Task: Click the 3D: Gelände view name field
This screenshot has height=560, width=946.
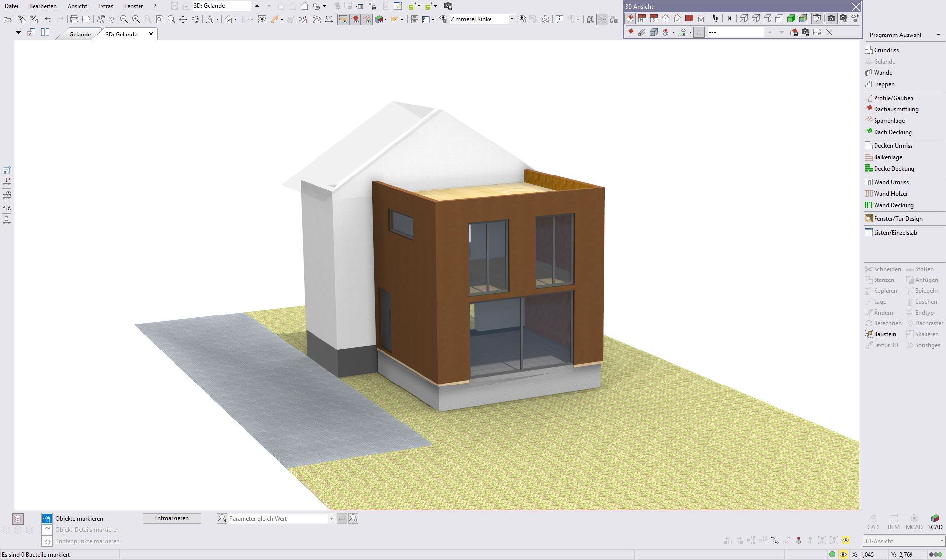Action: [x=221, y=6]
